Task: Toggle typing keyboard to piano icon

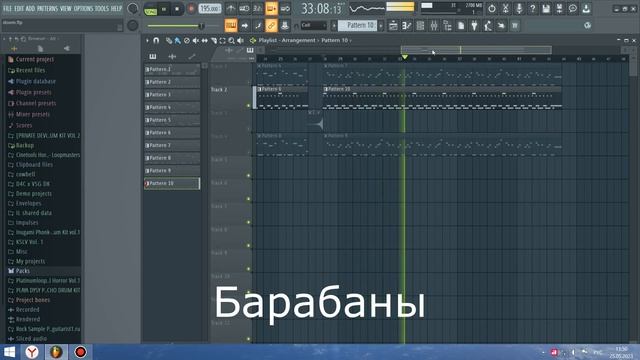Action: click(x=231, y=26)
